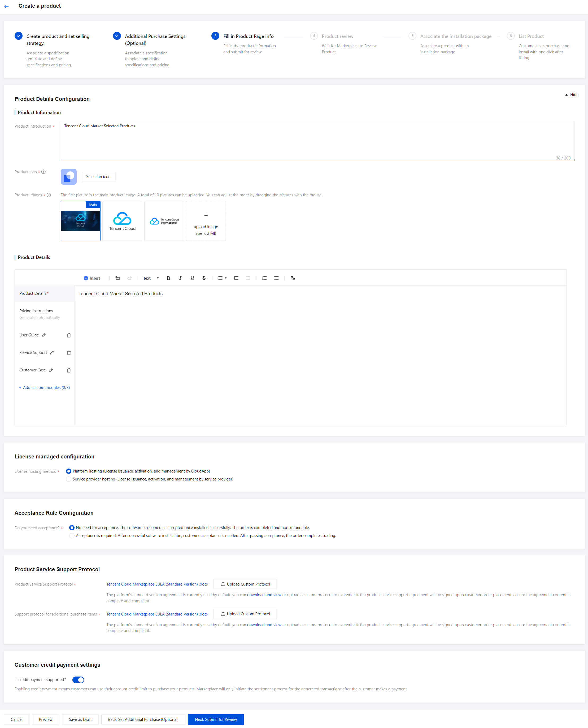
Task: Open the Text style dropdown
Action: pyautogui.click(x=151, y=278)
